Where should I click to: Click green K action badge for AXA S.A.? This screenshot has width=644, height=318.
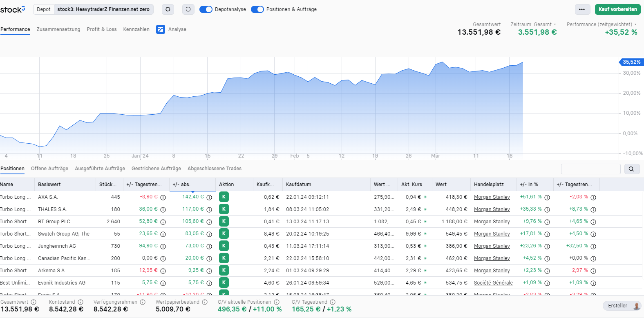click(224, 197)
